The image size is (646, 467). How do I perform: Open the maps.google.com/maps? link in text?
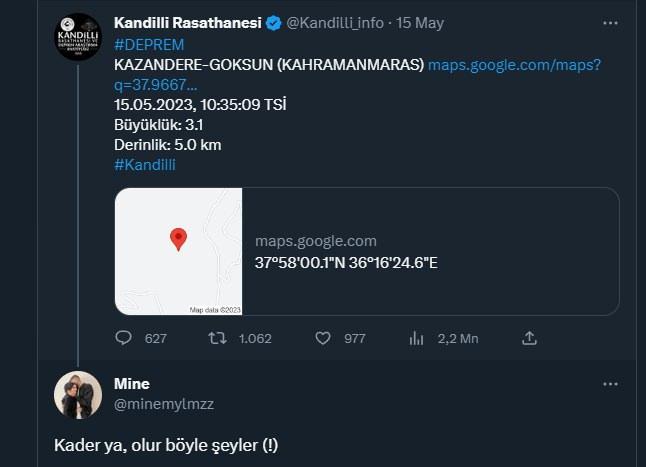(x=515, y=65)
